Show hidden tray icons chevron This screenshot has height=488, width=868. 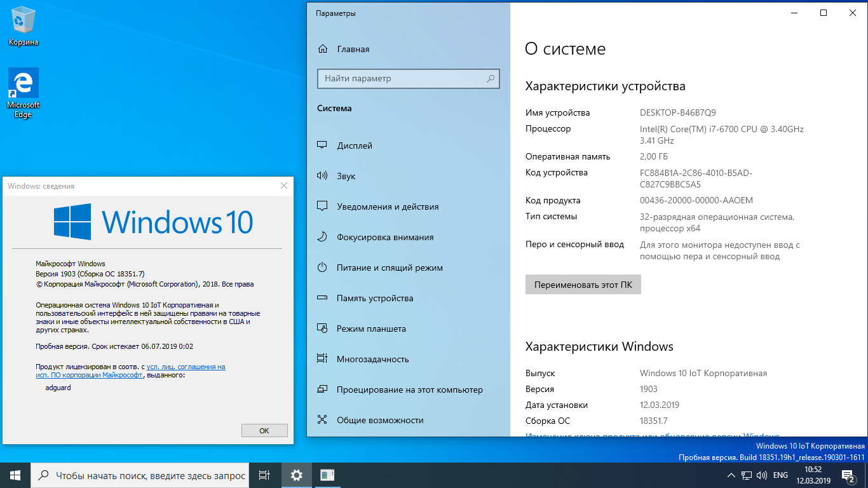pos(731,475)
